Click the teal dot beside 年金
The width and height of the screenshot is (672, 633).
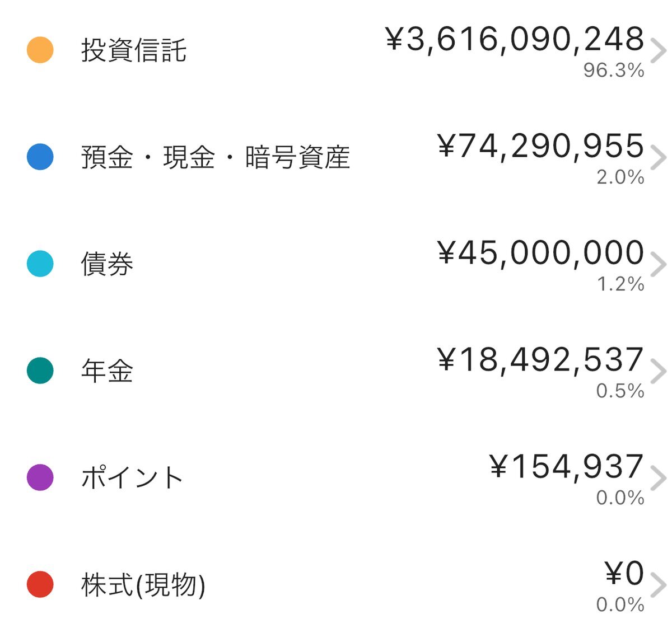point(40,371)
